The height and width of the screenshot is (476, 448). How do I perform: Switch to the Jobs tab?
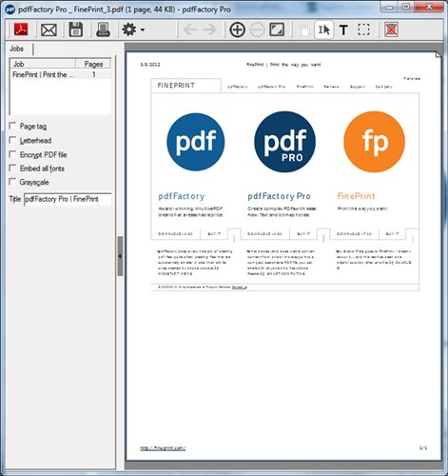pos(17,49)
